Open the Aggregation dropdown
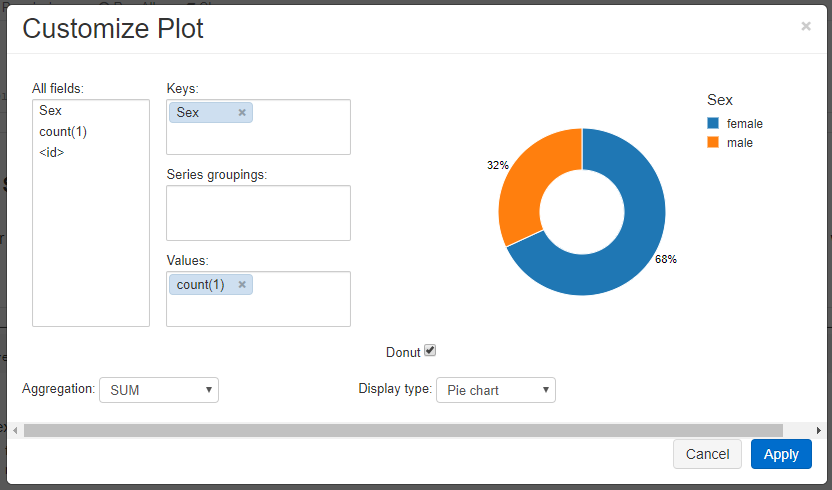 click(159, 390)
